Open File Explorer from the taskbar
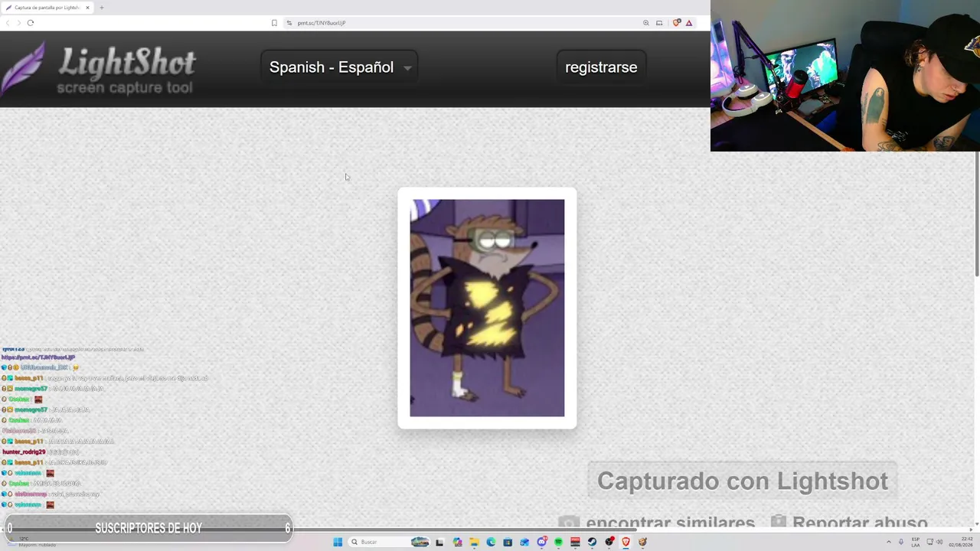980x551 pixels. click(474, 542)
